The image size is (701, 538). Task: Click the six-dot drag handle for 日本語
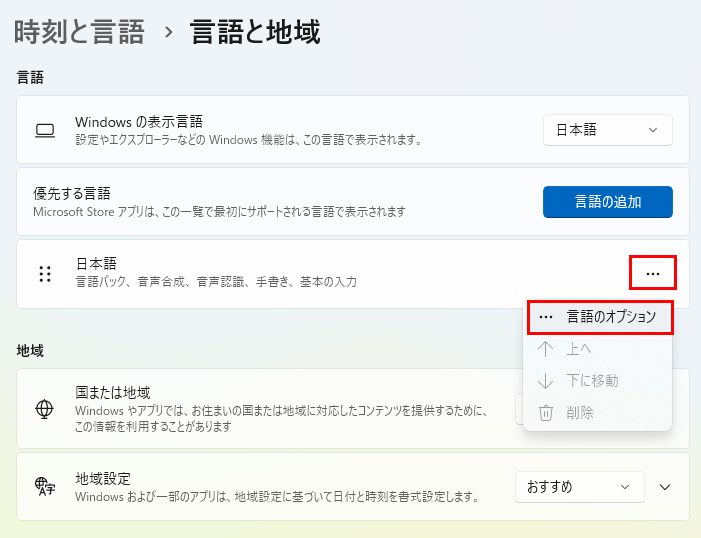point(44,274)
